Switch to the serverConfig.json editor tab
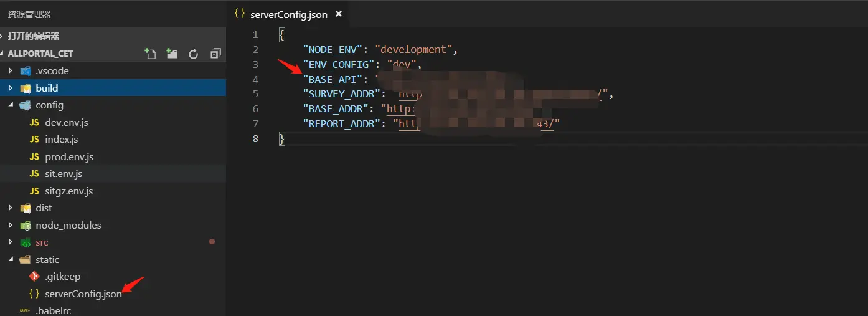 tap(288, 14)
